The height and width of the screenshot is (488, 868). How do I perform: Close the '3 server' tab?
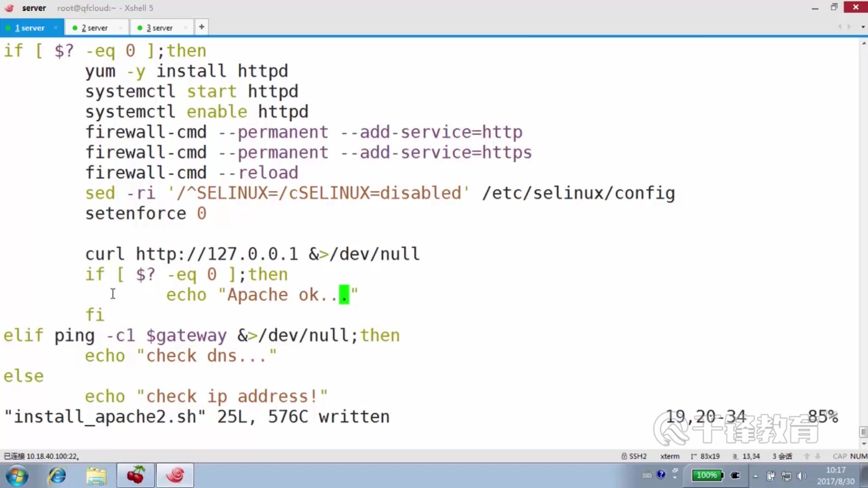(x=185, y=28)
